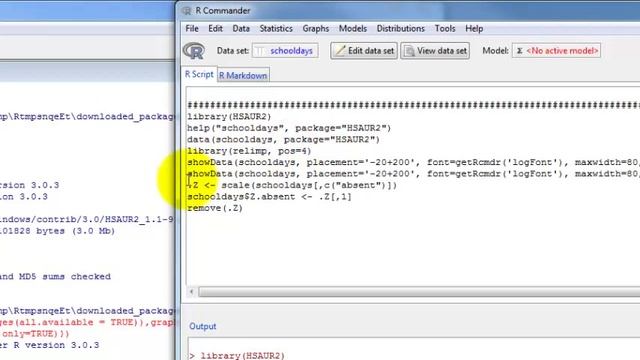
Task: Click the R logo icon in toolbar
Action: coord(194,51)
